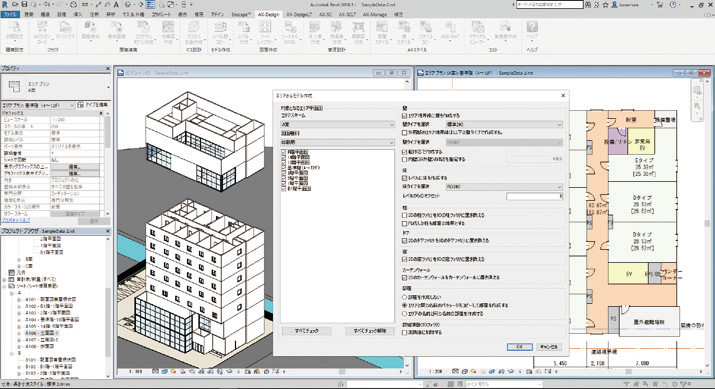Viewport: 715px width, 389px height.
Task: Click the ヘルプ question mark ribbon icon
Action: point(532,31)
